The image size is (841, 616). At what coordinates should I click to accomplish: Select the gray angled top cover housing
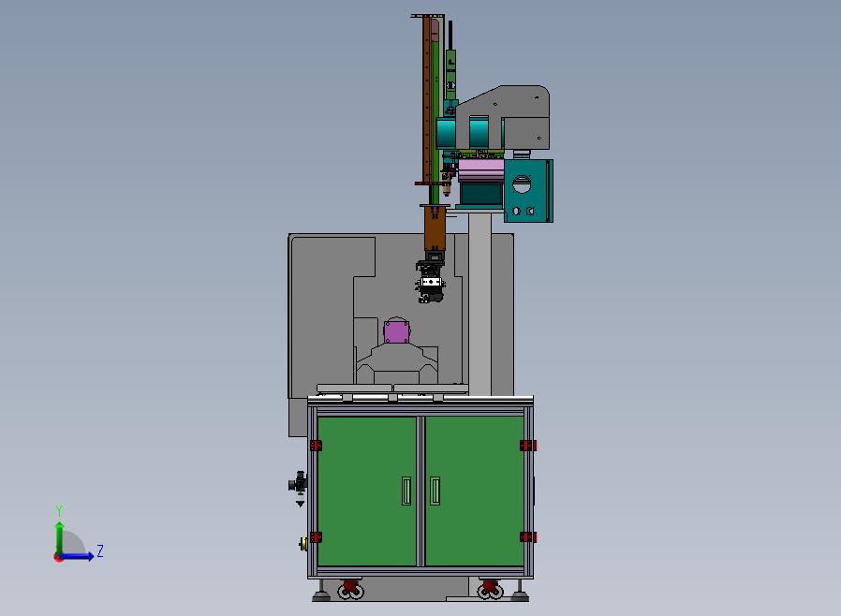pos(504,115)
